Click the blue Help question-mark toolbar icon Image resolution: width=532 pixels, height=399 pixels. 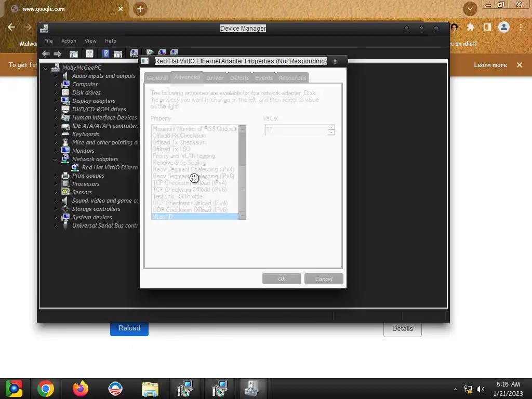pos(106,54)
